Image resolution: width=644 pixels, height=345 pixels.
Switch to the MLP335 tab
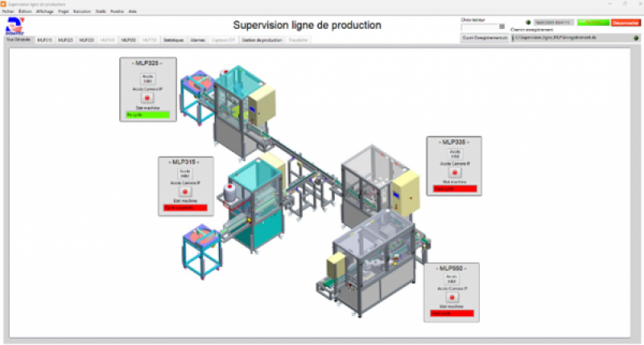click(x=87, y=40)
